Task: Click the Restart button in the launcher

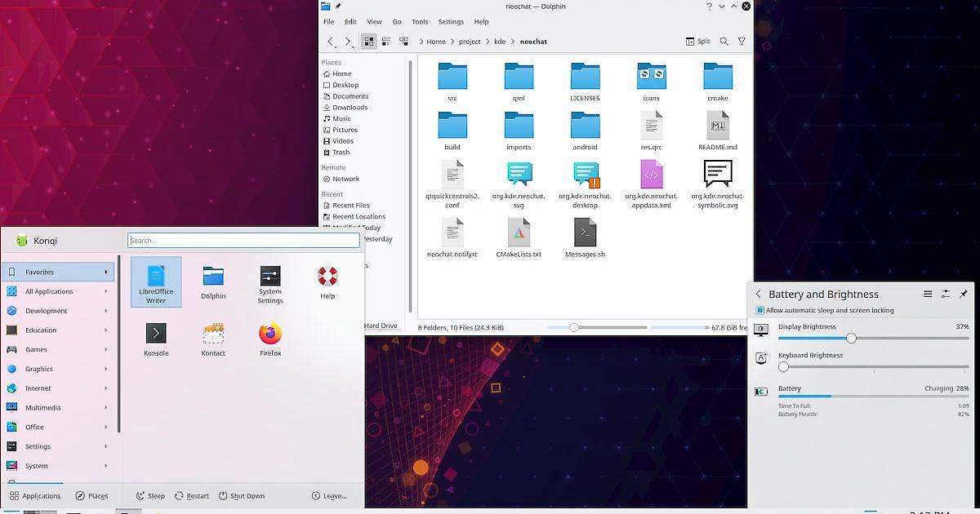Action: point(192,496)
